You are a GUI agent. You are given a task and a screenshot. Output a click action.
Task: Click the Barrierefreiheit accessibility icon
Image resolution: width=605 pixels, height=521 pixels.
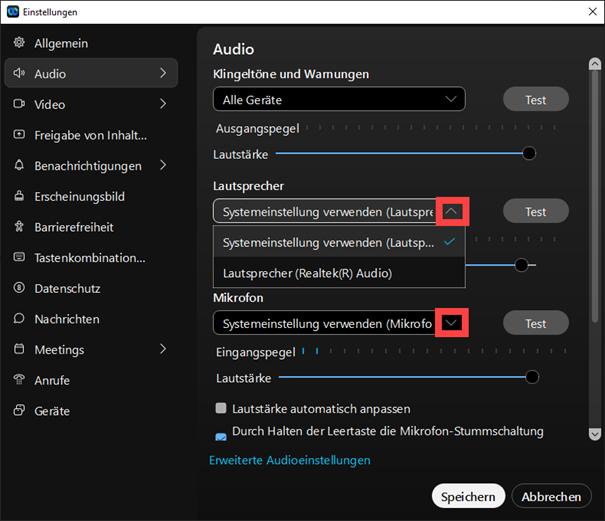pos(19,227)
